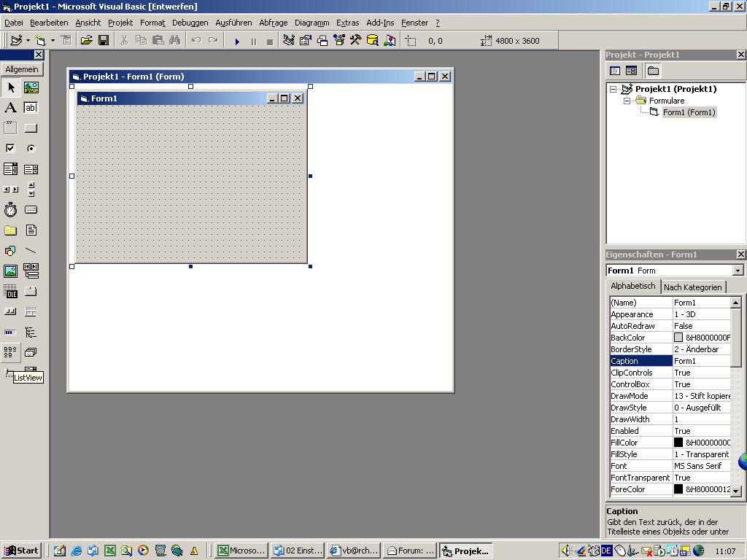
Task: Pick the Label tool (letter A)
Action: click(x=10, y=108)
